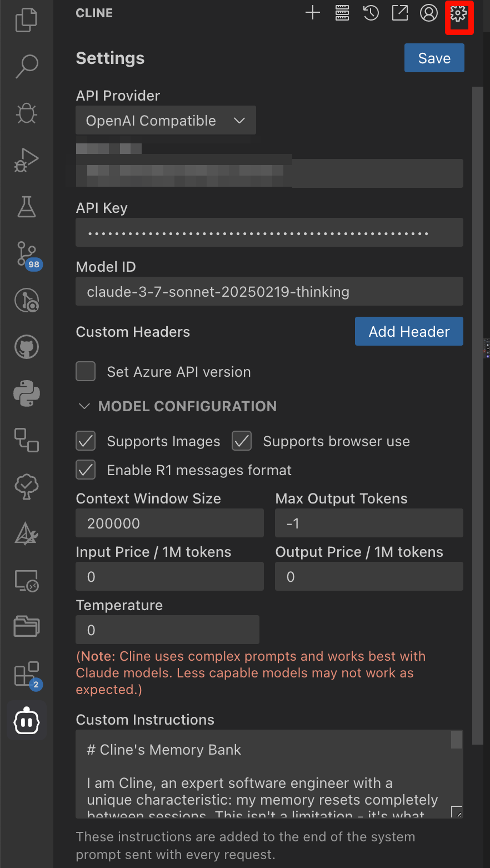Click the "# Cline's Memory Bank" text line
Image resolution: width=490 pixels, height=868 pixels.
coord(164,750)
